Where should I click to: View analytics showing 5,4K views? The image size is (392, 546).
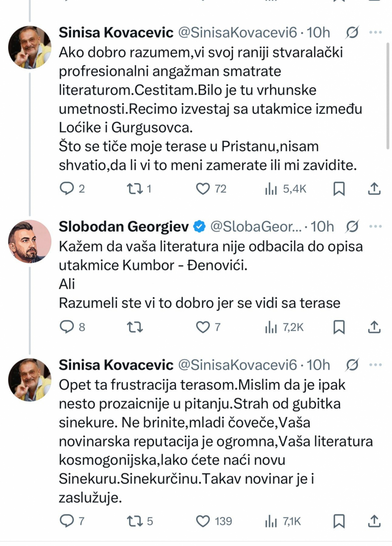coord(271,189)
